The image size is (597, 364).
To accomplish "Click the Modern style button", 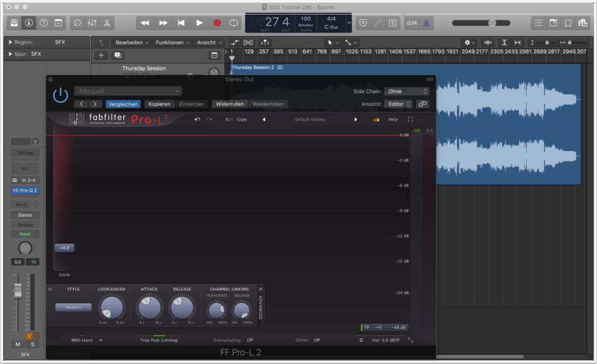I will 73,308.
